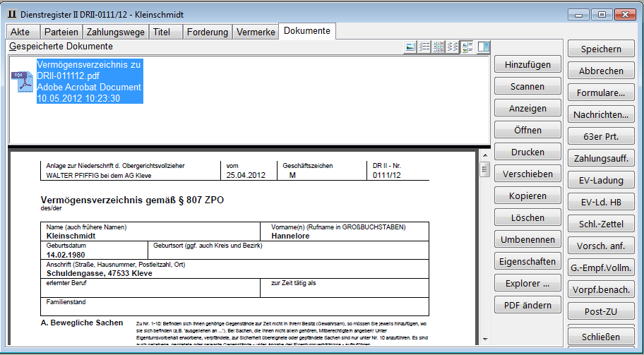
Task: Select the details list view icon
Action: click(424, 47)
